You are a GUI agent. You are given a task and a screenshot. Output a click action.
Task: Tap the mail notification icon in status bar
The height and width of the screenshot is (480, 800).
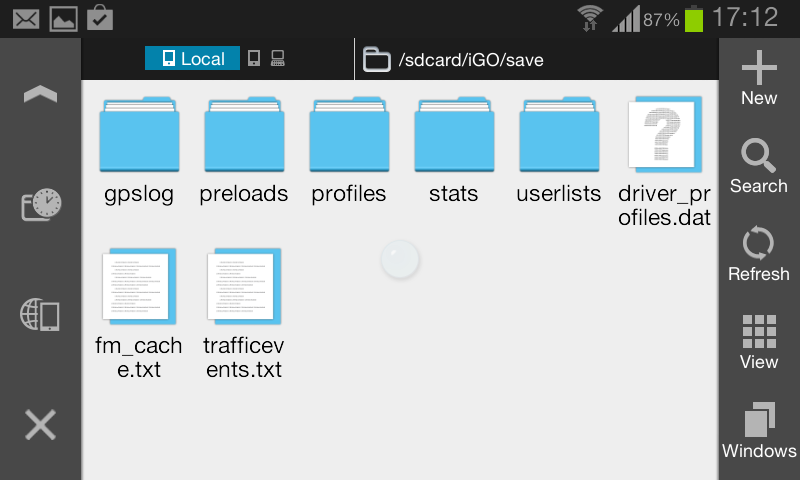coord(26,17)
